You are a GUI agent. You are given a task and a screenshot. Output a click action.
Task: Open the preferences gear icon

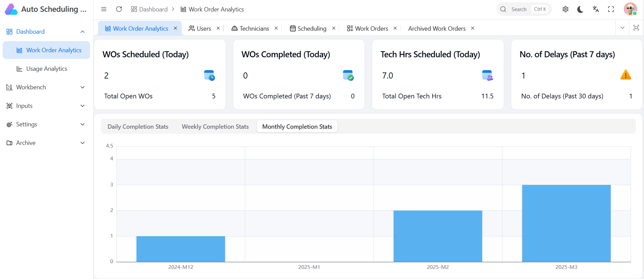tap(565, 9)
